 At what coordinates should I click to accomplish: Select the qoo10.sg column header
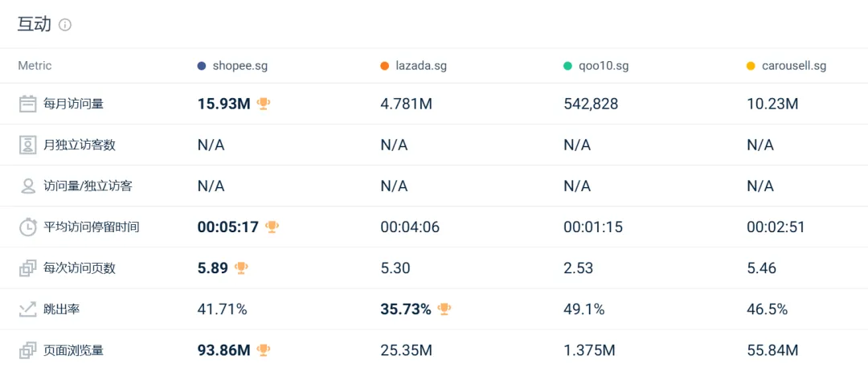coord(604,66)
